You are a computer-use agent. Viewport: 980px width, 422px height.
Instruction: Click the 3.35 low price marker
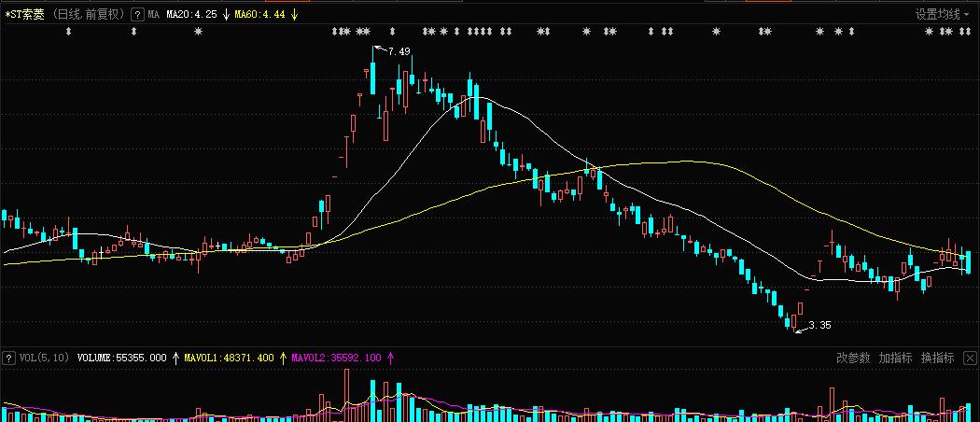click(819, 326)
